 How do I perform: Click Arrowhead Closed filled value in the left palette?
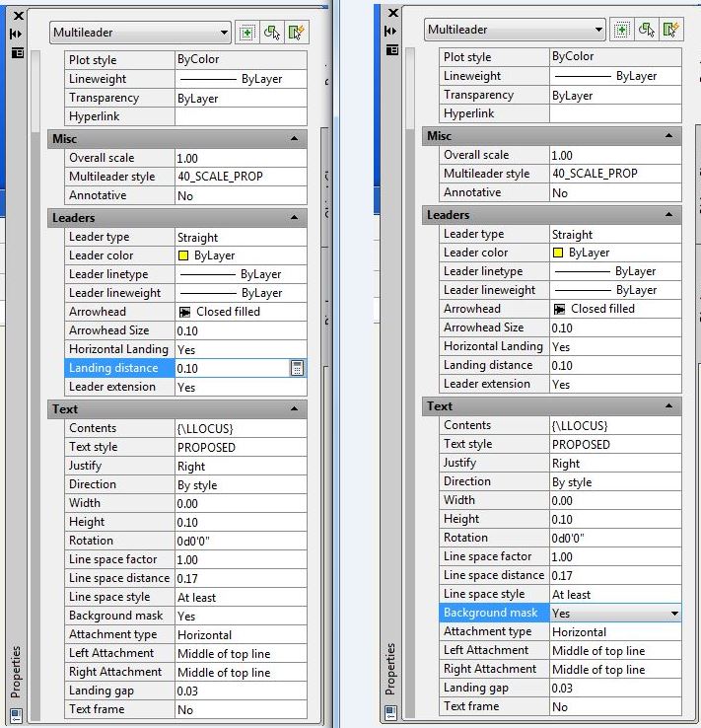click(x=241, y=312)
